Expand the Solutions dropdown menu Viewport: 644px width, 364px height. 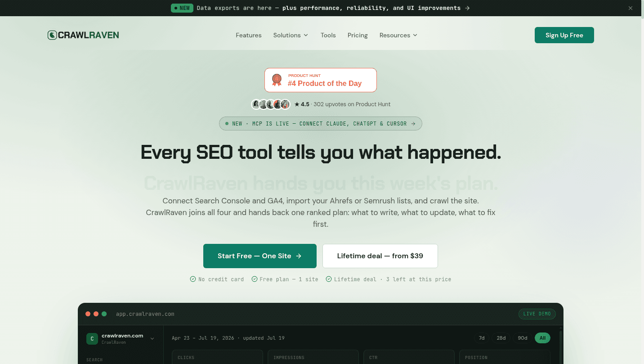click(x=291, y=35)
